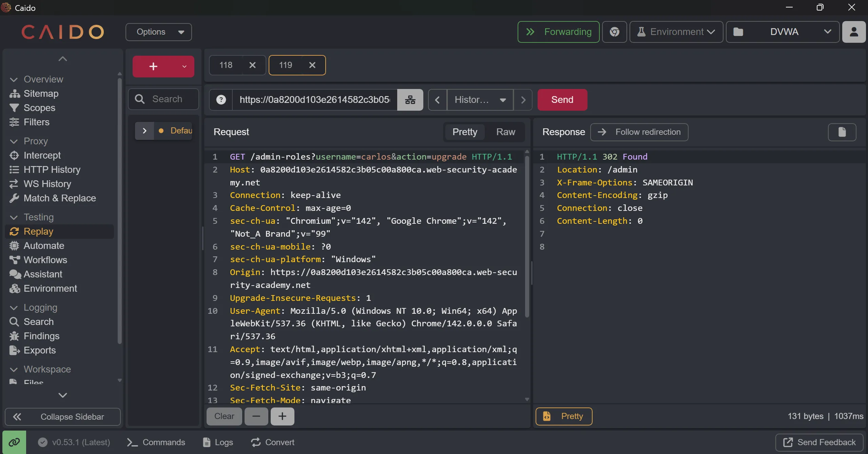Toggle the response Pretty view button
The width and height of the screenshot is (868, 454).
tap(564, 416)
